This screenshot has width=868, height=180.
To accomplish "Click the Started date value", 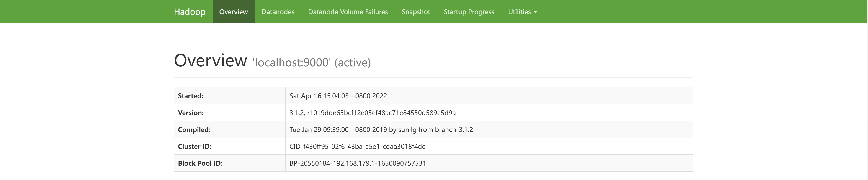I will point(338,96).
